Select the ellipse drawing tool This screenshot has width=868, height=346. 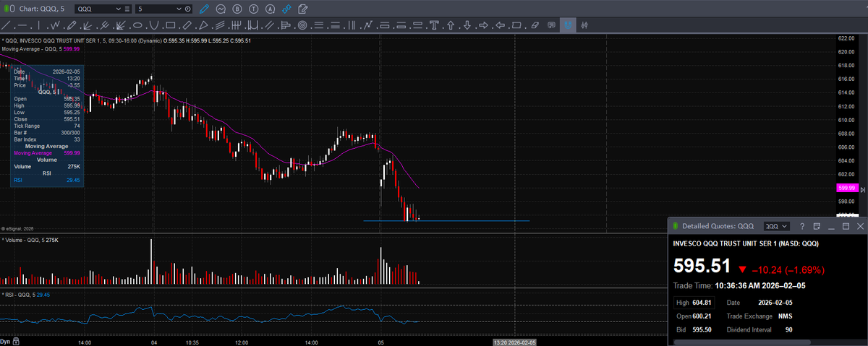tap(137, 25)
